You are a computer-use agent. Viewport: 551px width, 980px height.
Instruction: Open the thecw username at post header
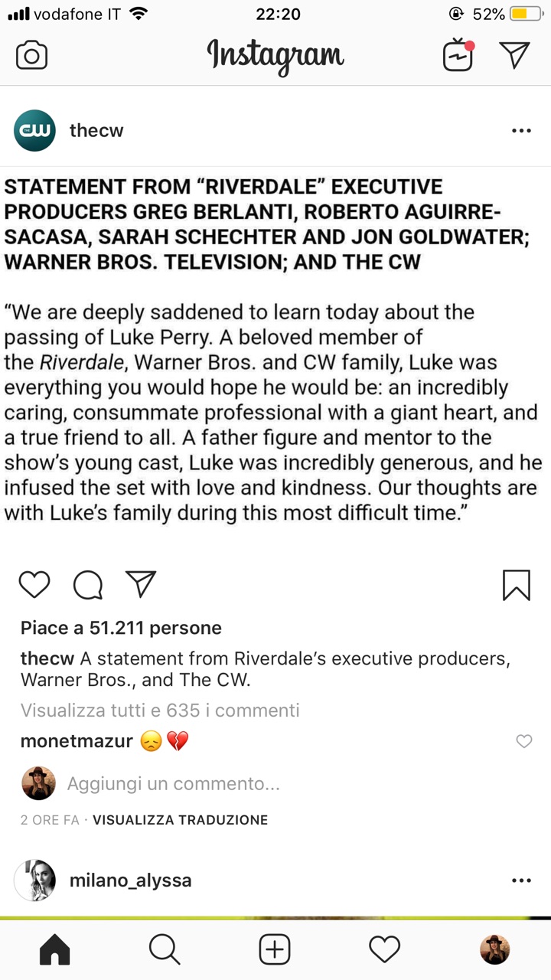[x=96, y=131]
